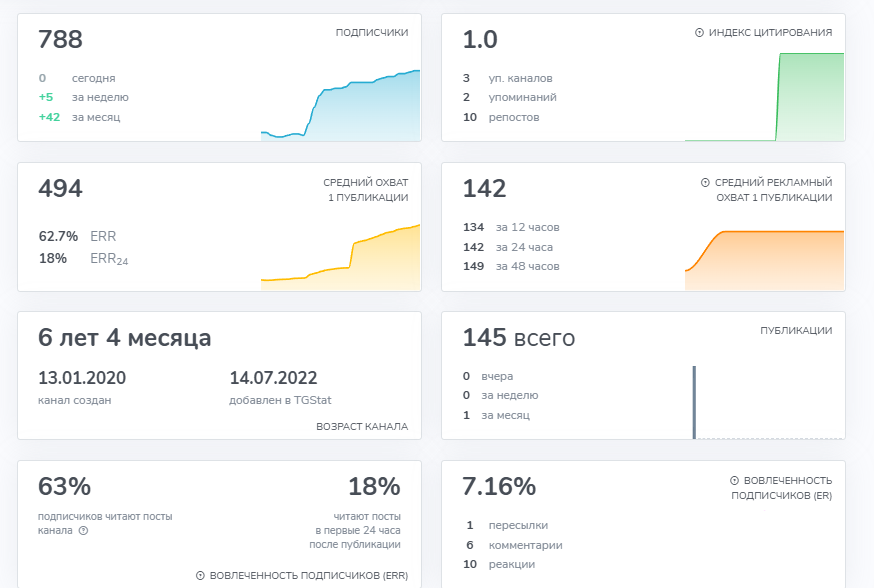874x588 pixels.
Task: Select the ВОЗРАСТ КАНАЛА label
Action: 362,427
